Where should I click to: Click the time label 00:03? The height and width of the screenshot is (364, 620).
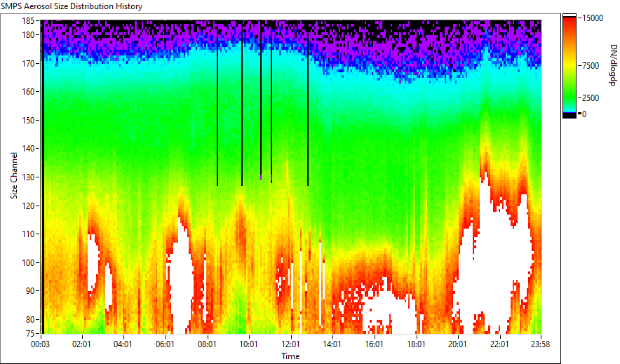tap(41, 344)
